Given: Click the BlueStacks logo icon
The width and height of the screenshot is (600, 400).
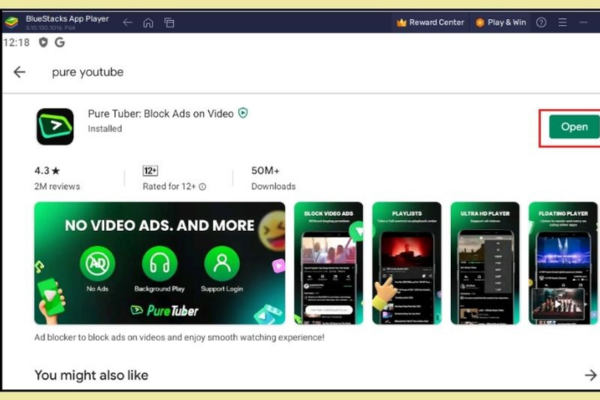Looking at the screenshot, I should pyautogui.click(x=11, y=22).
